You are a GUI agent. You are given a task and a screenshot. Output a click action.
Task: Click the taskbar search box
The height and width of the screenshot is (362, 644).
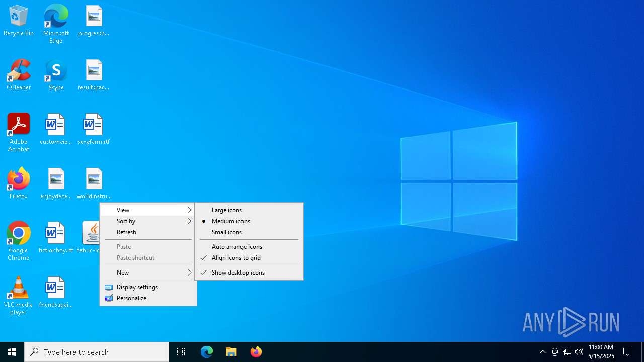[97, 352]
